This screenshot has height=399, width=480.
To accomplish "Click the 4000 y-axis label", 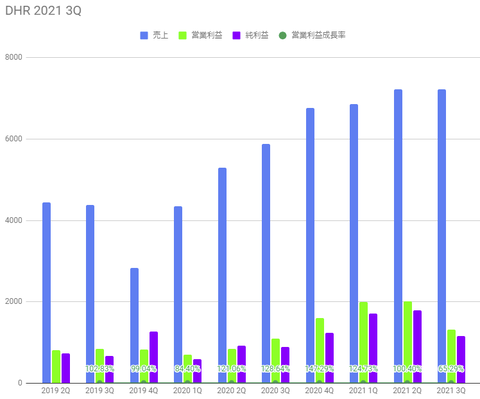I will pos(14,220).
